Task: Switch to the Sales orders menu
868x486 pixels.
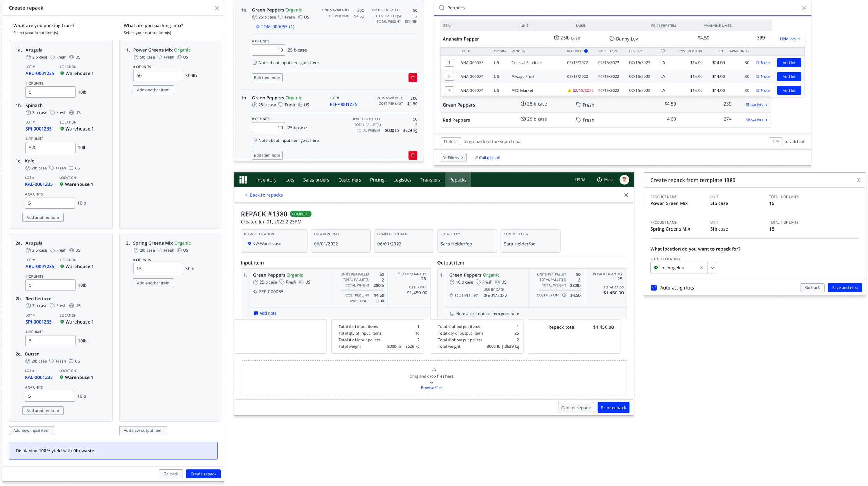Action: pos(316,180)
